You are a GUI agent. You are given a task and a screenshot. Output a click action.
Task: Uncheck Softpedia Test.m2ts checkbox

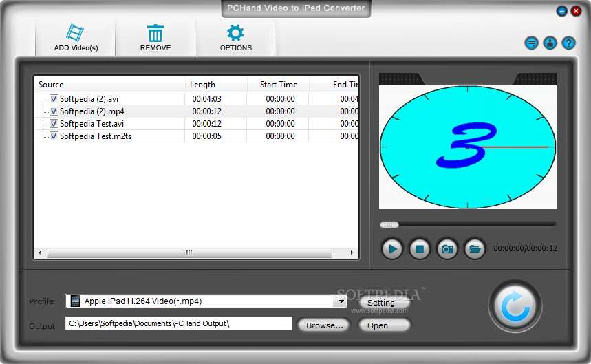click(x=54, y=136)
